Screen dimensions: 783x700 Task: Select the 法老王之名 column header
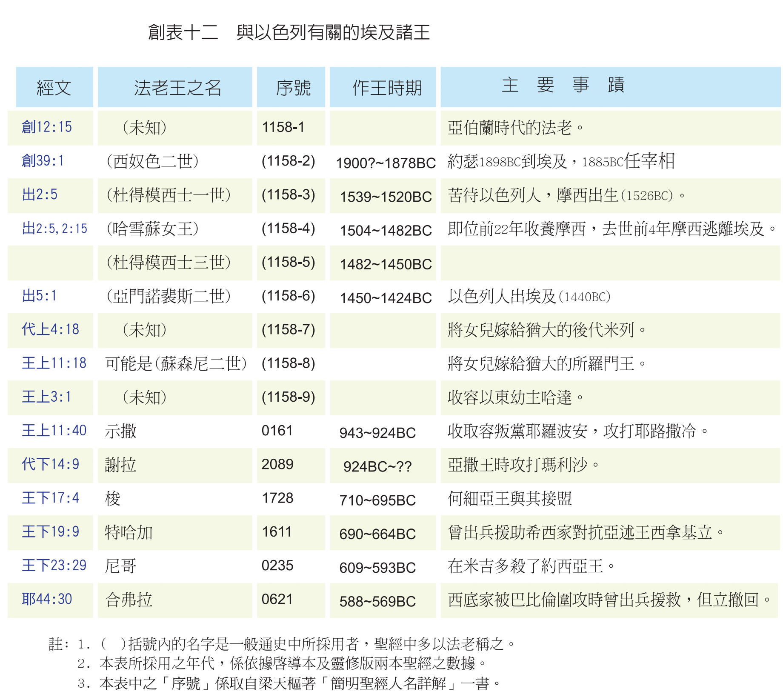pyautogui.click(x=177, y=88)
